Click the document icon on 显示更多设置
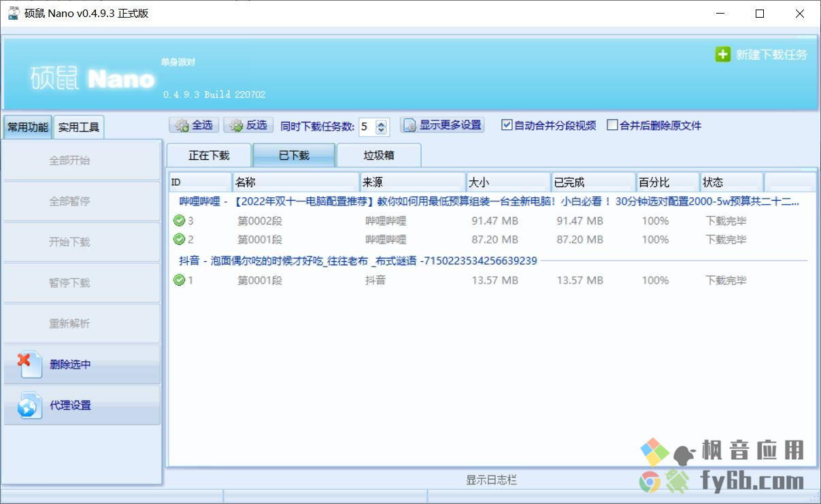 click(x=409, y=126)
